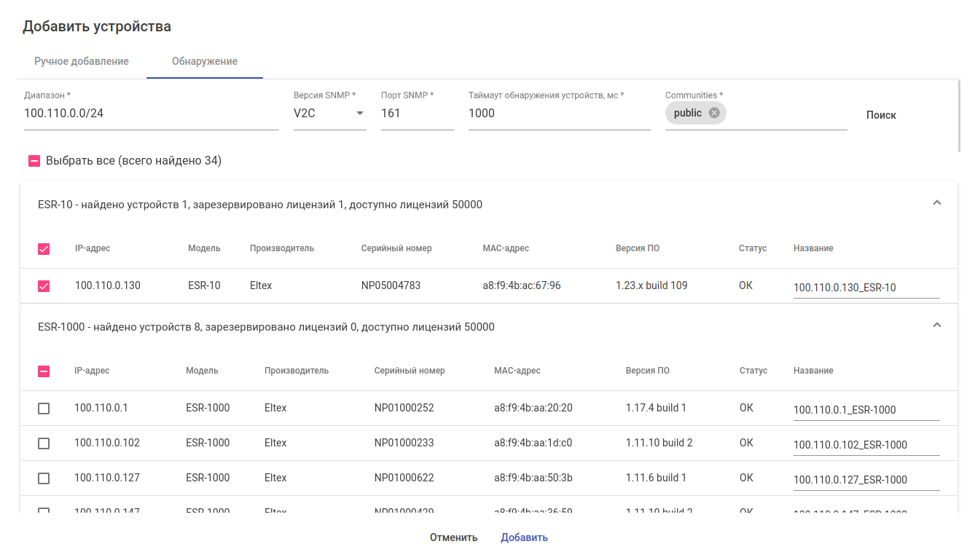Toggle ESR-10 group header checkbox
This screenshot has height=560, width=975.
44,249
